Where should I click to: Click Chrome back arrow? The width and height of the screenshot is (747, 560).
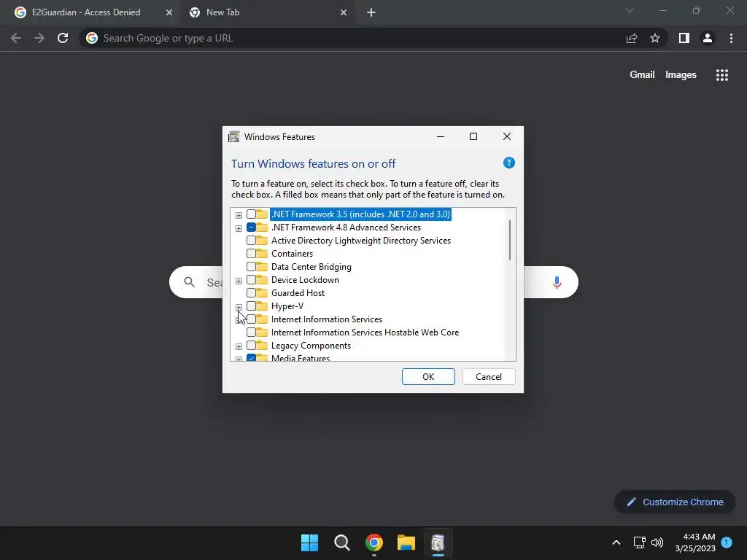click(x=16, y=38)
